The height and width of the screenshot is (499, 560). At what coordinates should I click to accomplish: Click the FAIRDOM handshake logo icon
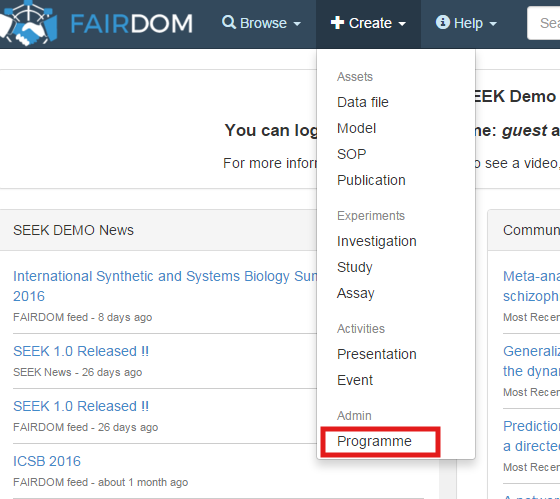[x=28, y=23]
